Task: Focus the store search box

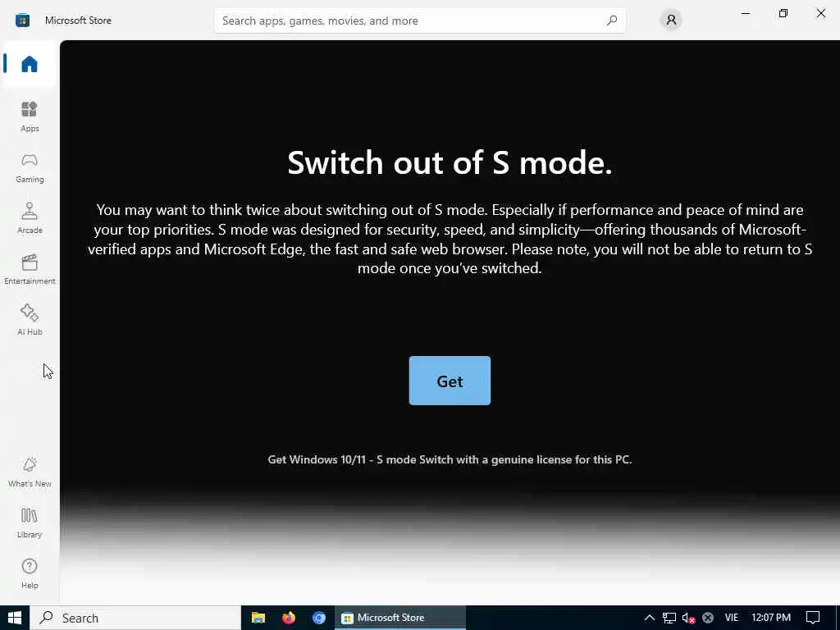Action: point(419,21)
